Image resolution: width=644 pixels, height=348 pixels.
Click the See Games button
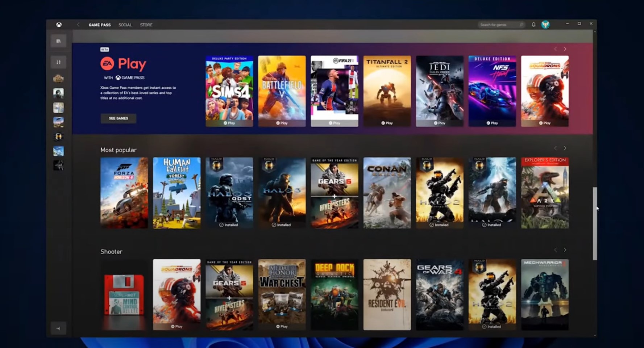click(119, 118)
